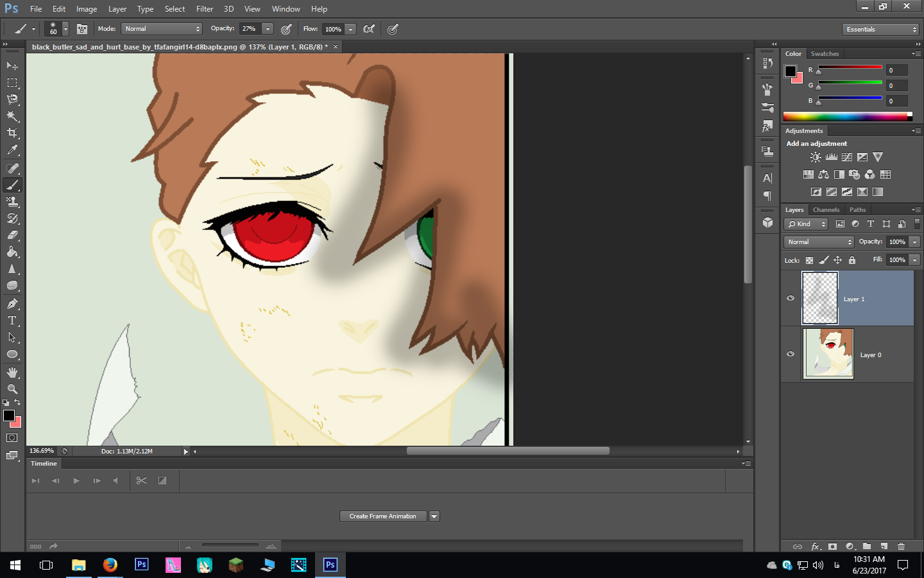Toggle lock image pixels

point(823,260)
